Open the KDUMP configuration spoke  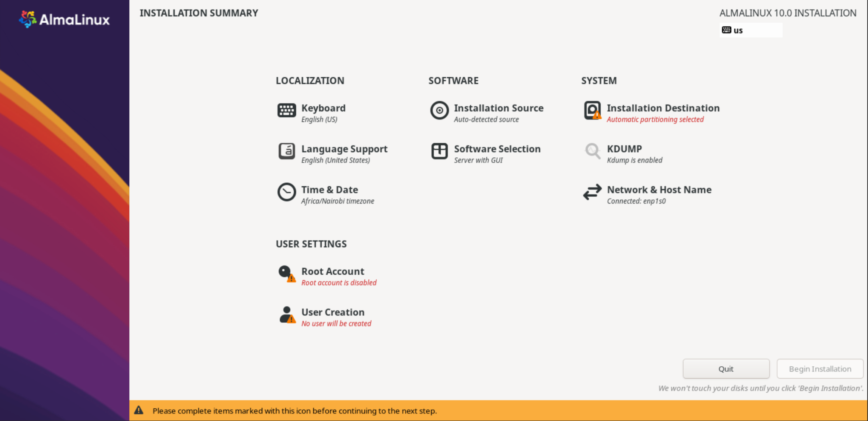click(624, 149)
